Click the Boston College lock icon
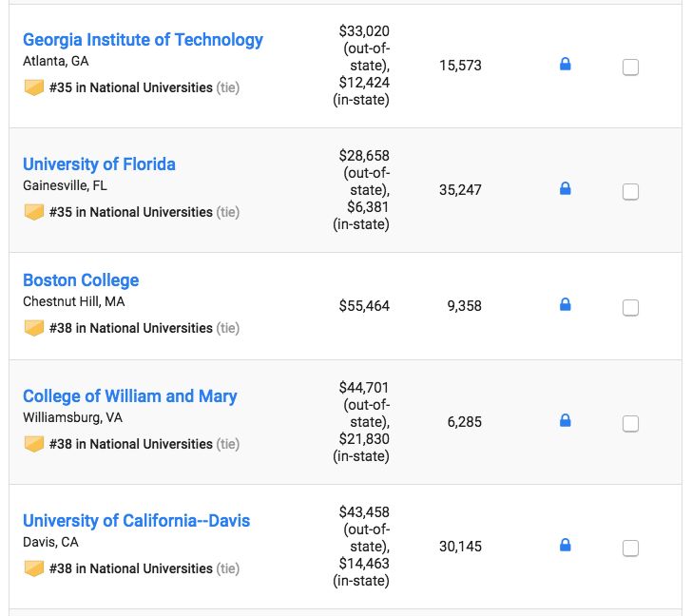 (x=565, y=305)
